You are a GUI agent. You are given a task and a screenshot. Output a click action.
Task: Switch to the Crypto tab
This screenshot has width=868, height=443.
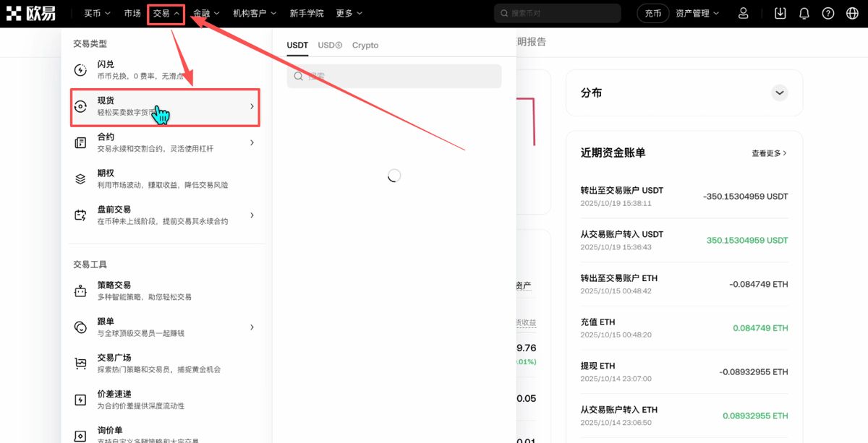coord(365,45)
